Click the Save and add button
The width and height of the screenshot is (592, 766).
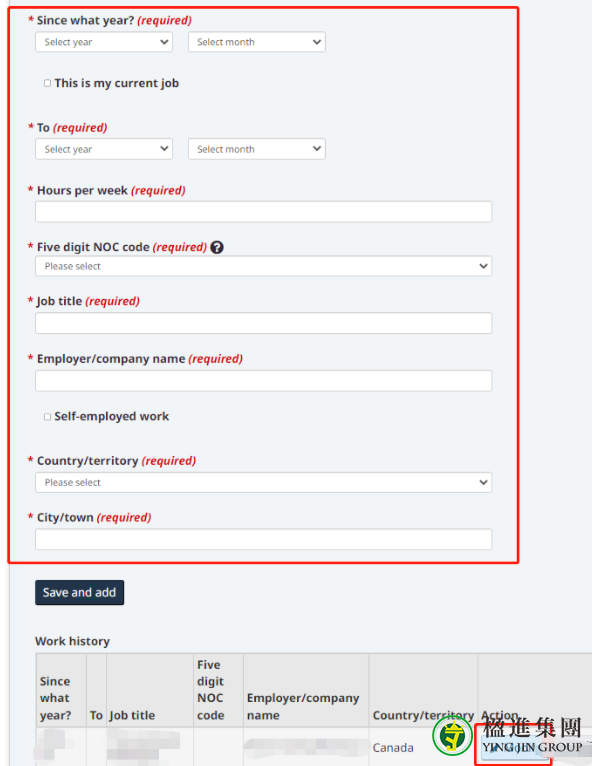(80, 593)
